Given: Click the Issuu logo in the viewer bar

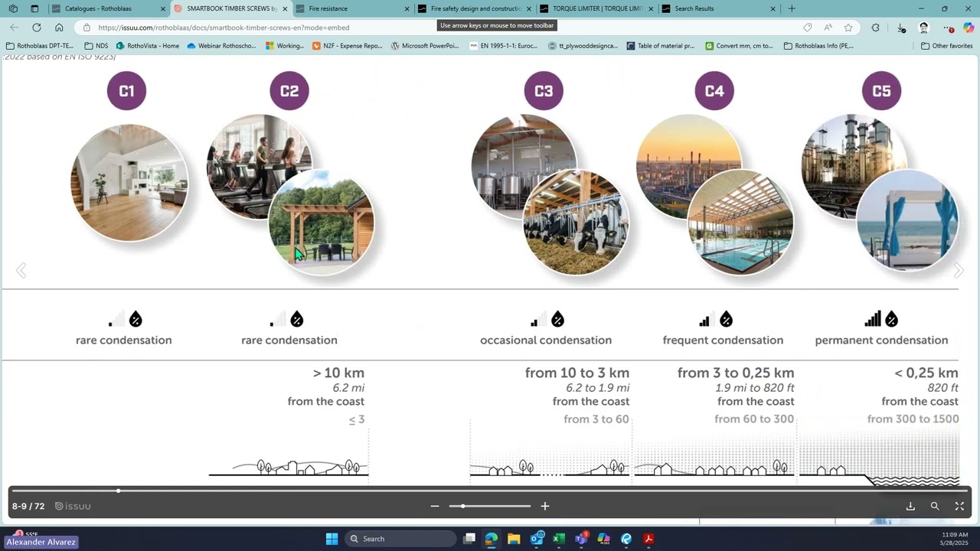Looking at the screenshot, I should click(x=73, y=506).
